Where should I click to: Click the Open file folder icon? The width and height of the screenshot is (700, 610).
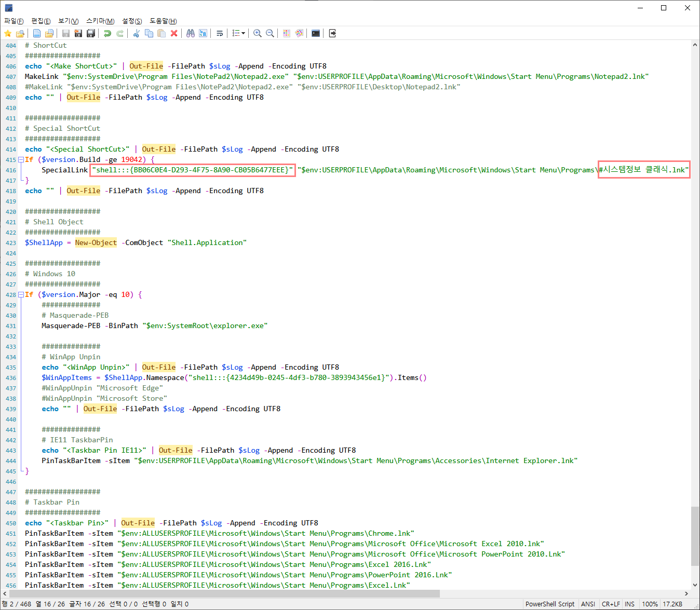click(49, 33)
